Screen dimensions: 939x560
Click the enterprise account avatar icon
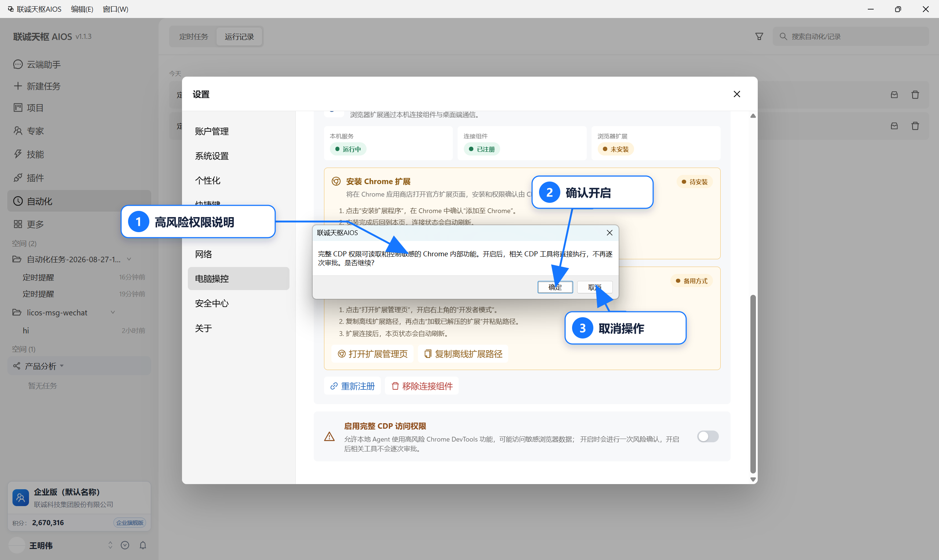point(21,498)
